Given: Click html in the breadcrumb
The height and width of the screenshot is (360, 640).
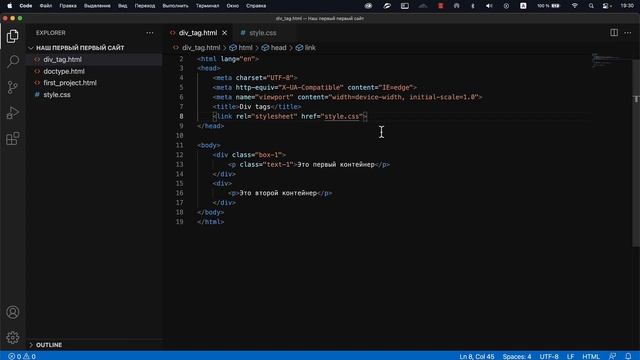Looking at the screenshot, I should (x=245, y=48).
